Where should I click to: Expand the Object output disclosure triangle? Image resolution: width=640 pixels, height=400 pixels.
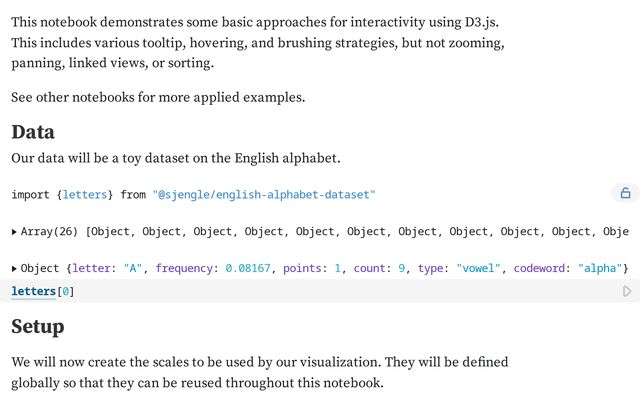tap(14, 269)
